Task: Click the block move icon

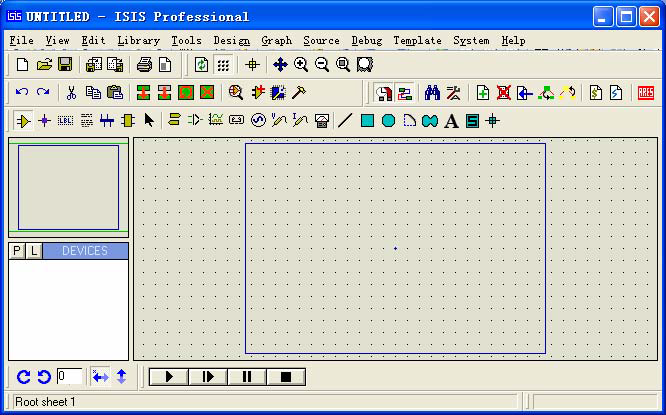Action: click(x=164, y=93)
